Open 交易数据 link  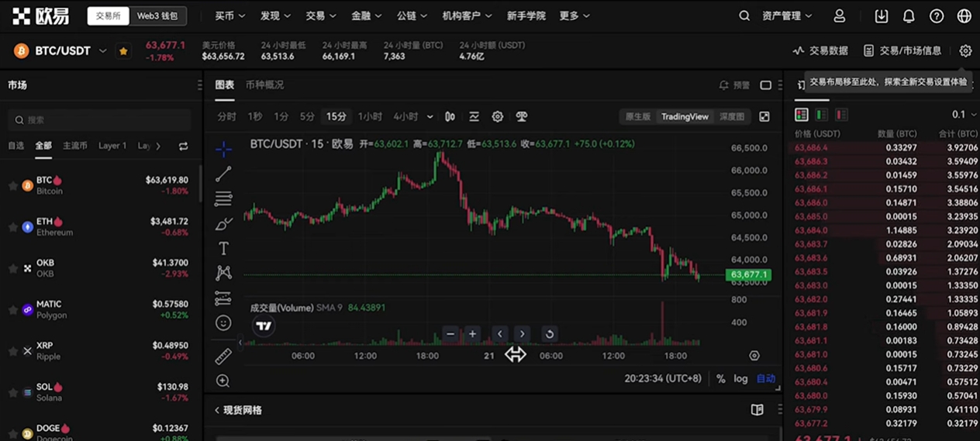coord(820,50)
